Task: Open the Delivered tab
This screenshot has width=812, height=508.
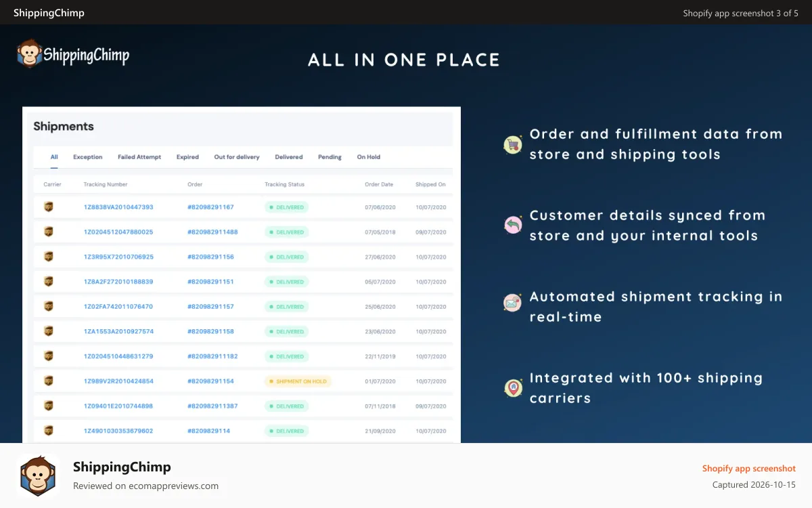Action: [289, 157]
